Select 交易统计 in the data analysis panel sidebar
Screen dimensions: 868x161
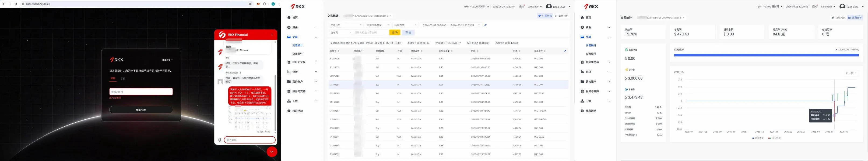pyautogui.click(x=591, y=45)
